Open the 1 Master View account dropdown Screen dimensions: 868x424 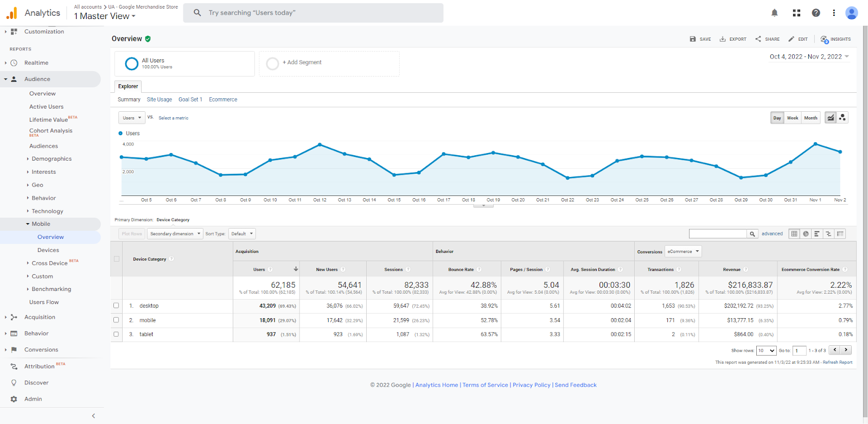click(105, 16)
